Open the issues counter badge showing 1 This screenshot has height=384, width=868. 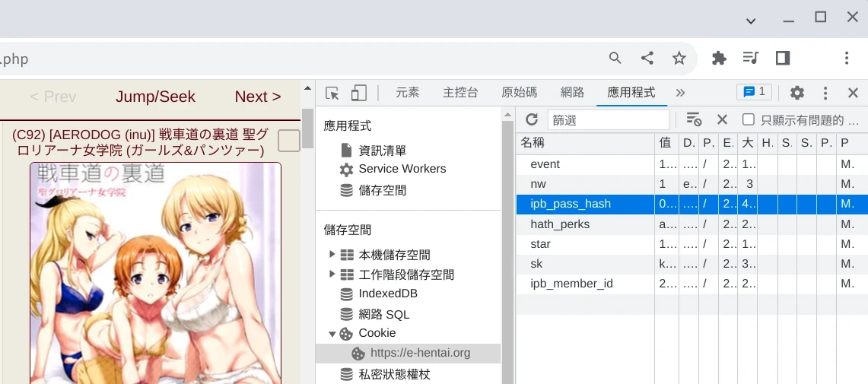point(754,92)
